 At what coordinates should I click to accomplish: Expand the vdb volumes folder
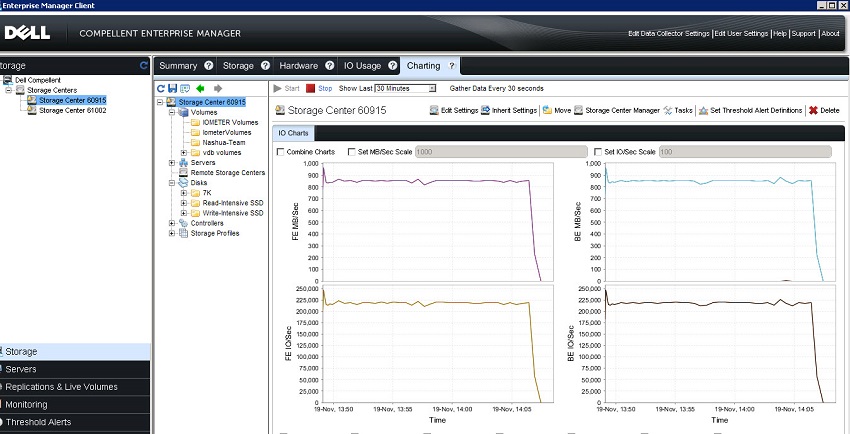click(x=184, y=153)
